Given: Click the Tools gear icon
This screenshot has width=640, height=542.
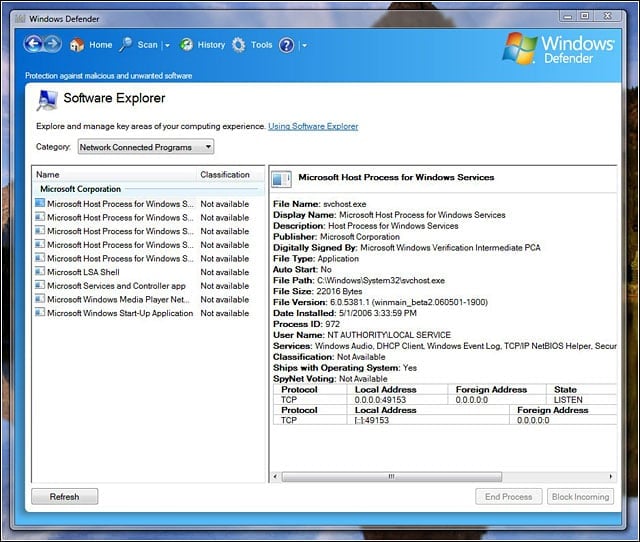Looking at the screenshot, I should [239, 45].
